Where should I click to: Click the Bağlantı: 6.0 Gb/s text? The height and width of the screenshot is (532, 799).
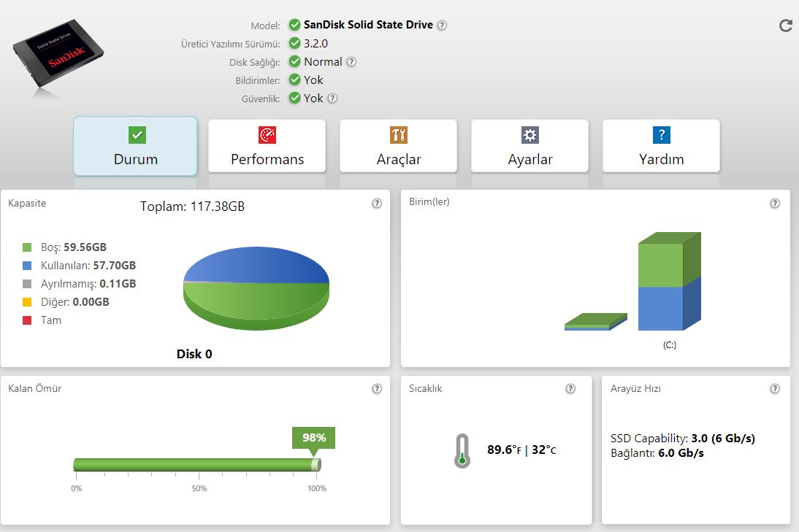(x=657, y=453)
